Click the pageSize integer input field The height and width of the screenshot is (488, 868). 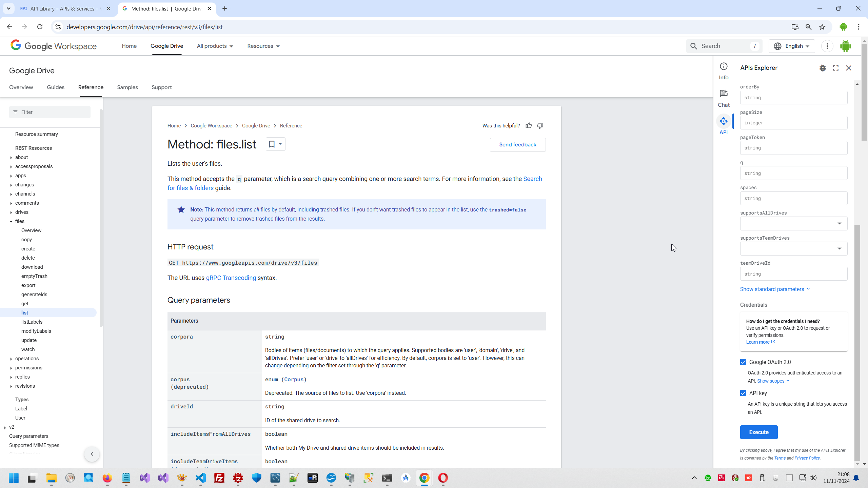click(793, 123)
